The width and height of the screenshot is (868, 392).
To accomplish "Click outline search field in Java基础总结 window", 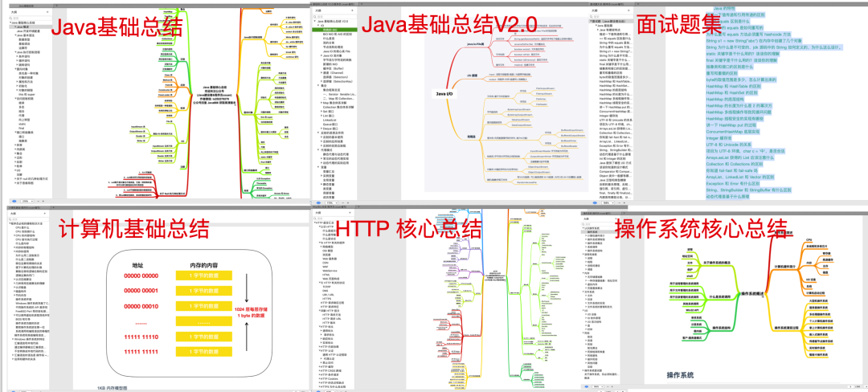I will click(31, 18).
